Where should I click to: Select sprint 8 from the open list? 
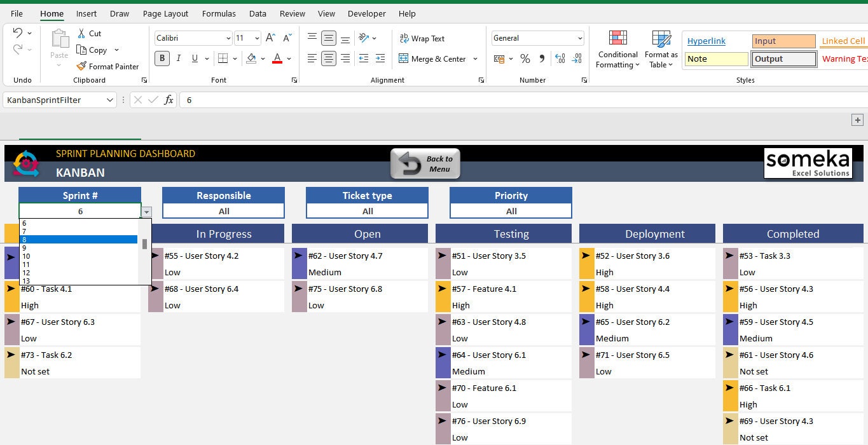click(78, 240)
